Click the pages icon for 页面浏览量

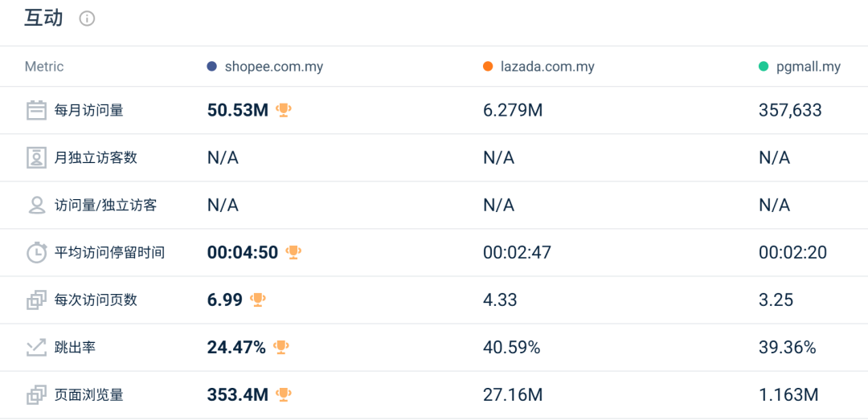[36, 395]
